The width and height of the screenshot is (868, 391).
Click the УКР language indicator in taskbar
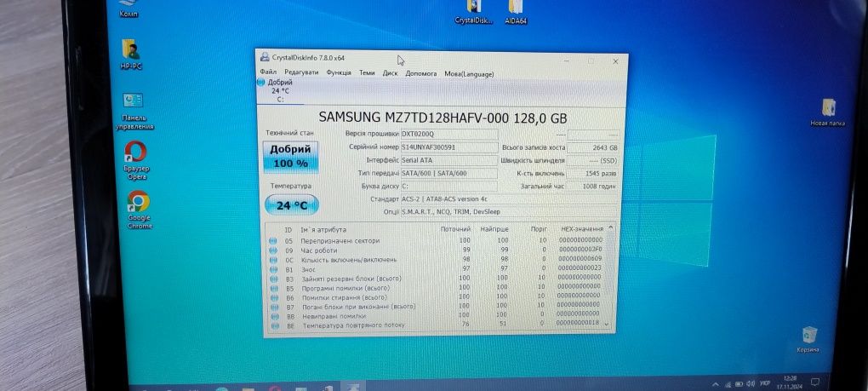click(x=764, y=382)
